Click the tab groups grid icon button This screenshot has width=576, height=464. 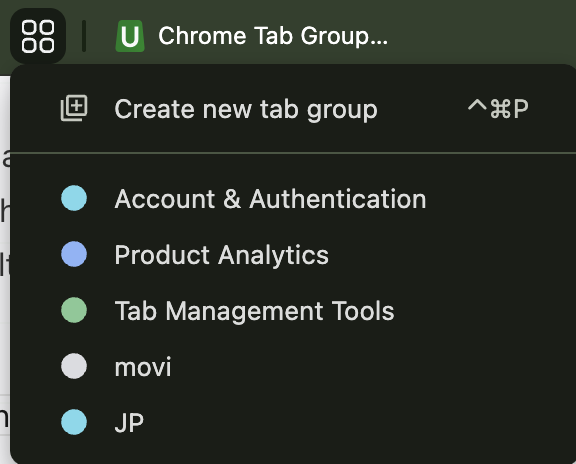[x=38, y=36]
